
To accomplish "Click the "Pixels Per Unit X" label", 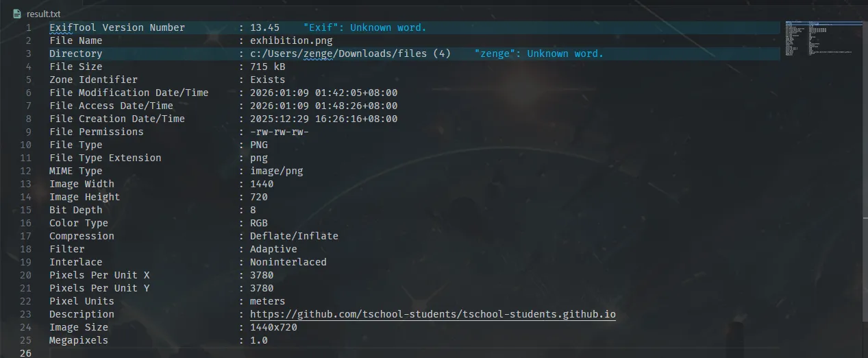I will tap(99, 275).
